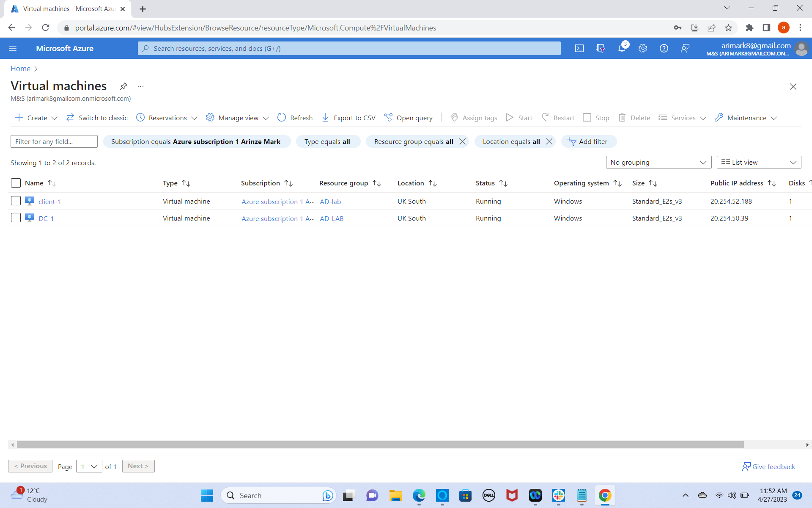
Task: Open Directories and subscriptions filter icon
Action: pyautogui.click(x=601, y=48)
